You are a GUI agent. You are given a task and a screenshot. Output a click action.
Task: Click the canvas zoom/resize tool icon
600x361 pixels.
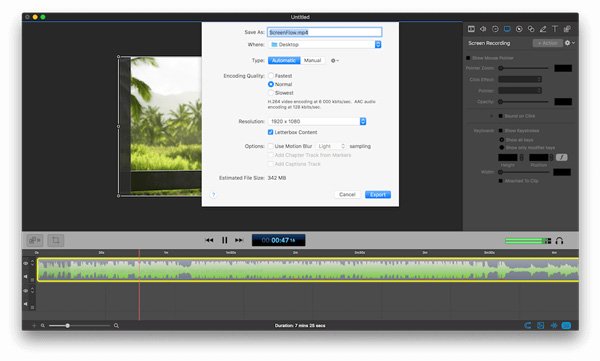click(x=35, y=240)
